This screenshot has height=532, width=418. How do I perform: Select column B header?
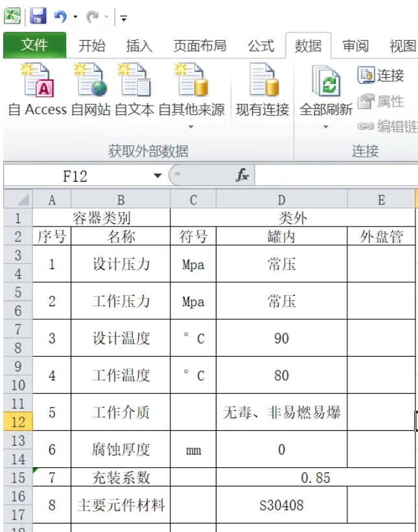click(121, 200)
